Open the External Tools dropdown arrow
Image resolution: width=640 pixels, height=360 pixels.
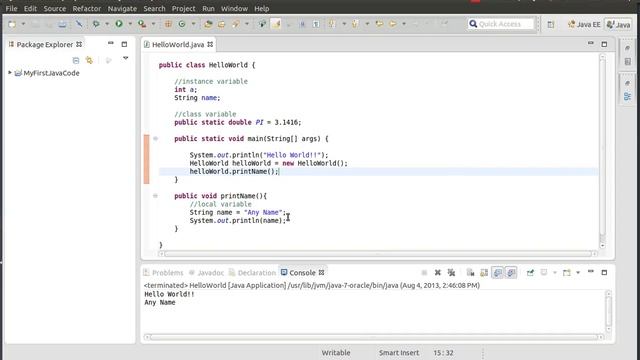(x=153, y=24)
